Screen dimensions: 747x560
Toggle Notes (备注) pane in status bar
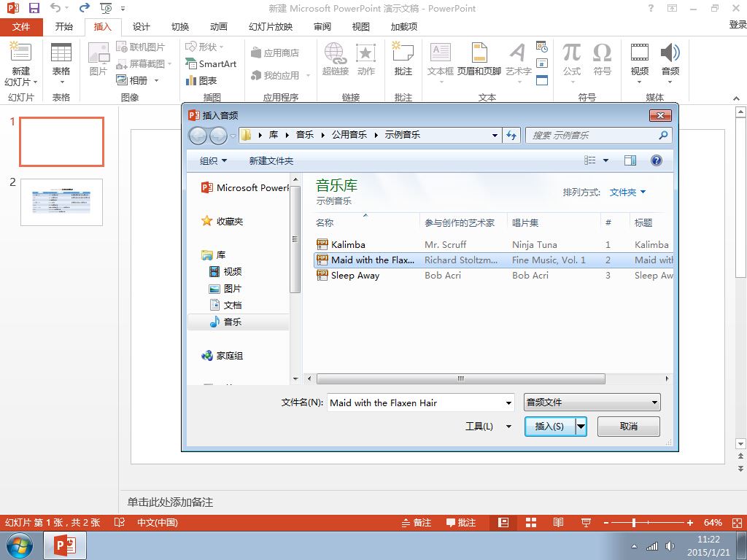tap(417, 522)
